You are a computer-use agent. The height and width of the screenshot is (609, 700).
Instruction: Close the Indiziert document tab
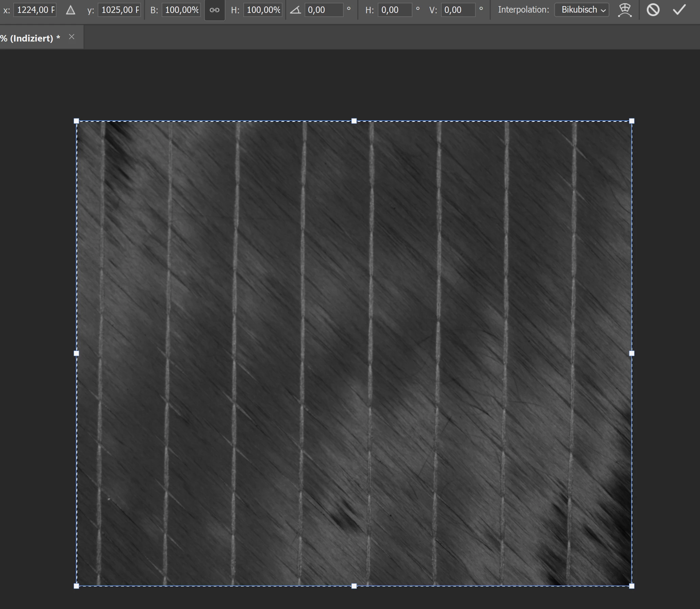71,37
